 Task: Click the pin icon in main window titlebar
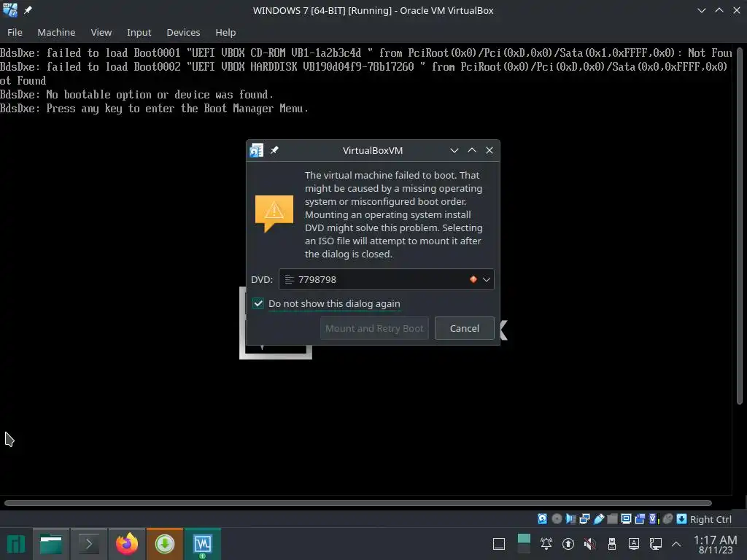[x=28, y=10]
